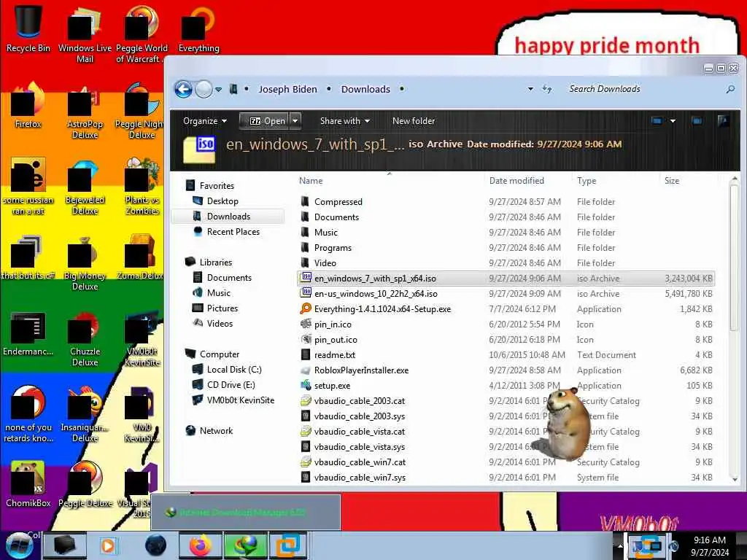Viewport: 747px width, 560px height.
Task: Open ChomikBox desktop shortcut
Action: pyautogui.click(x=28, y=483)
